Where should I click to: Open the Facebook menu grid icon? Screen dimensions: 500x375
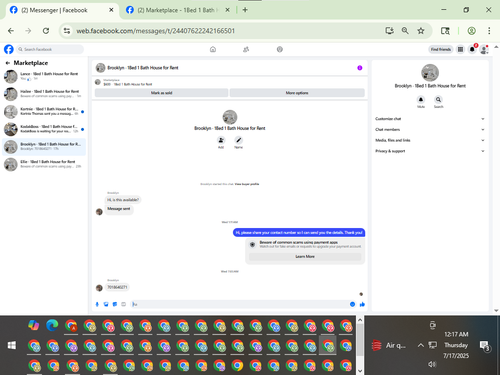pos(460,49)
